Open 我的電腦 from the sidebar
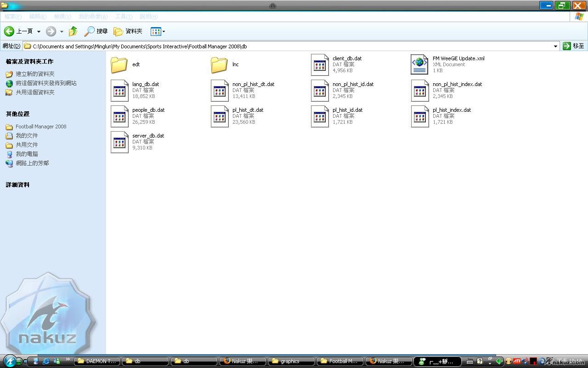 point(27,154)
